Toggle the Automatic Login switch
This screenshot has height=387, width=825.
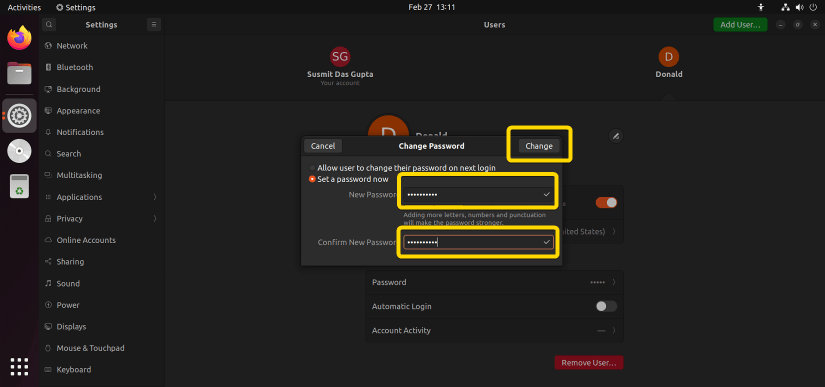(606, 306)
